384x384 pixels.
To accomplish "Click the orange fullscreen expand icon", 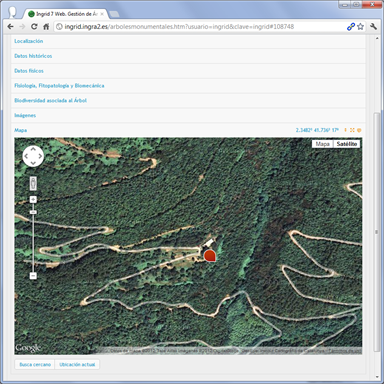I will coord(352,130).
